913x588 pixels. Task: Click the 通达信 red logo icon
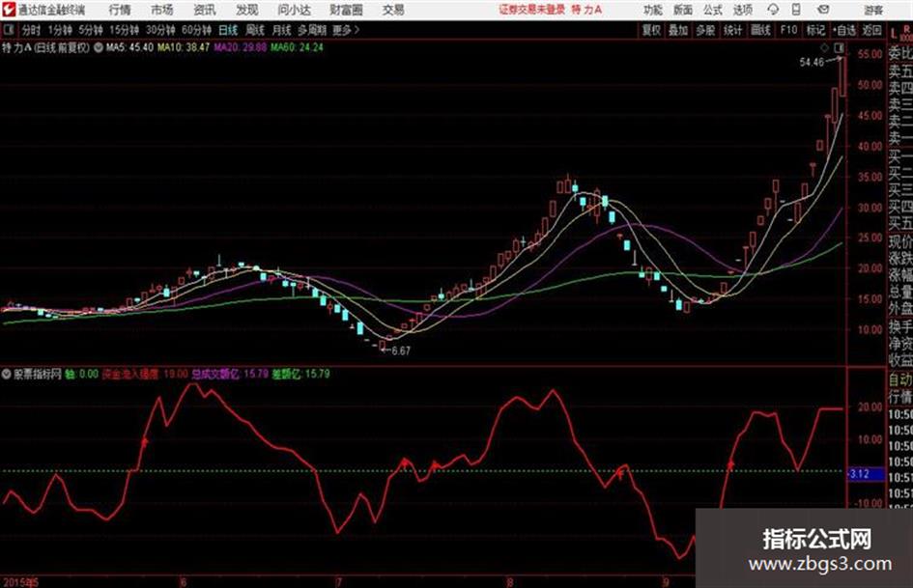click(x=8, y=10)
